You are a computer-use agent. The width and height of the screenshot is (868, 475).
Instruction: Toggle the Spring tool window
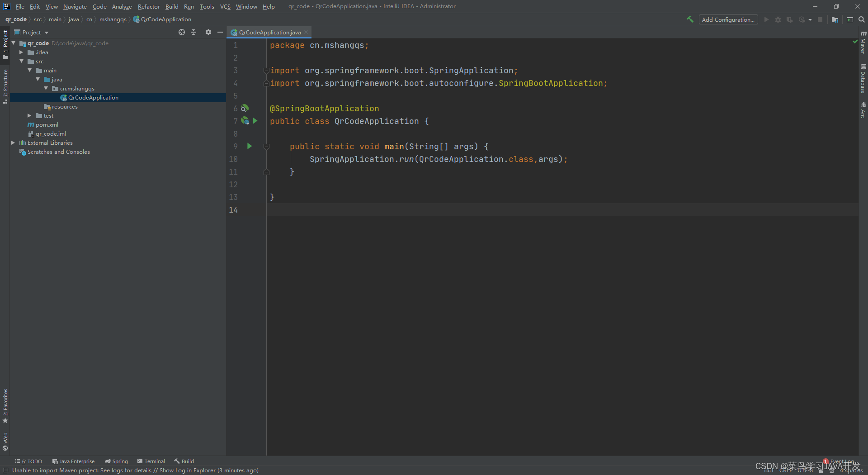116,461
